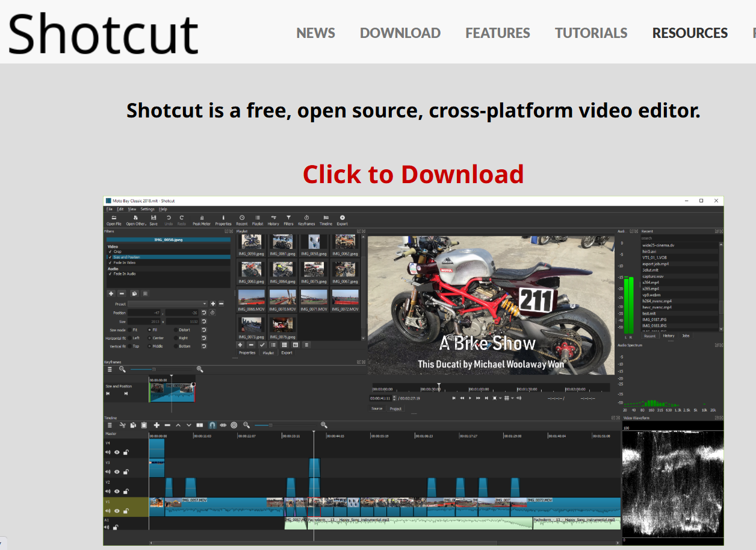Hide track V4 with its eye icon

click(x=117, y=452)
